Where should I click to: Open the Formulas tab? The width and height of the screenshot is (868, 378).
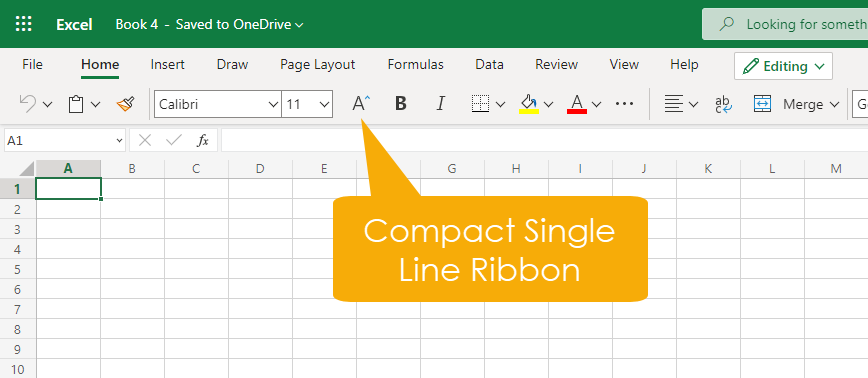click(416, 65)
